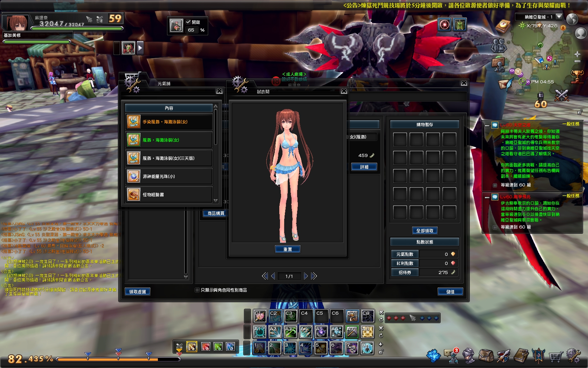Open the character equipment knight helmet icon
The width and height of the screenshot is (588, 368).
point(469,355)
